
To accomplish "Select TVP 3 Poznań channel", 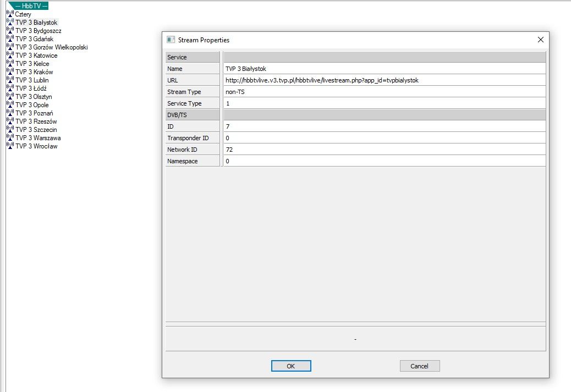I will [34, 113].
